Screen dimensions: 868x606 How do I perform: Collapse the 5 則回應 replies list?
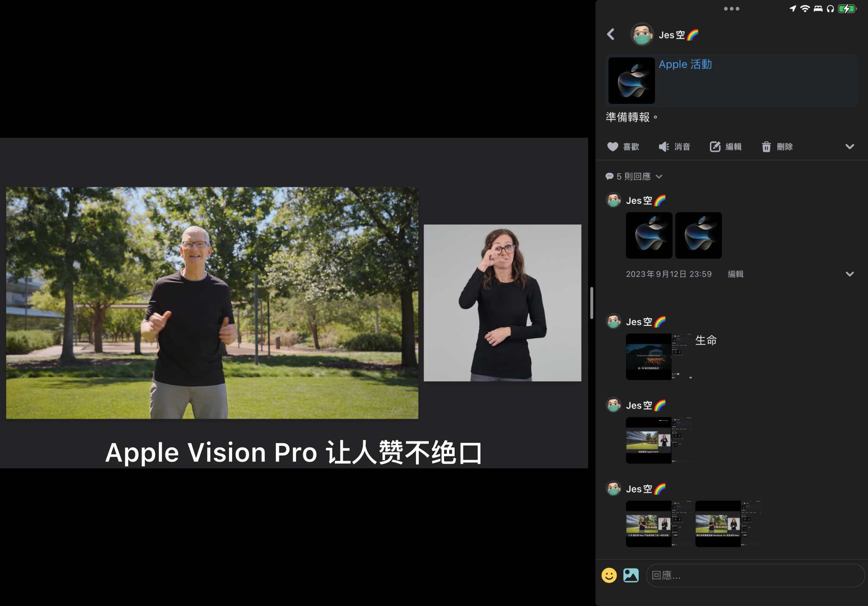[x=634, y=176]
